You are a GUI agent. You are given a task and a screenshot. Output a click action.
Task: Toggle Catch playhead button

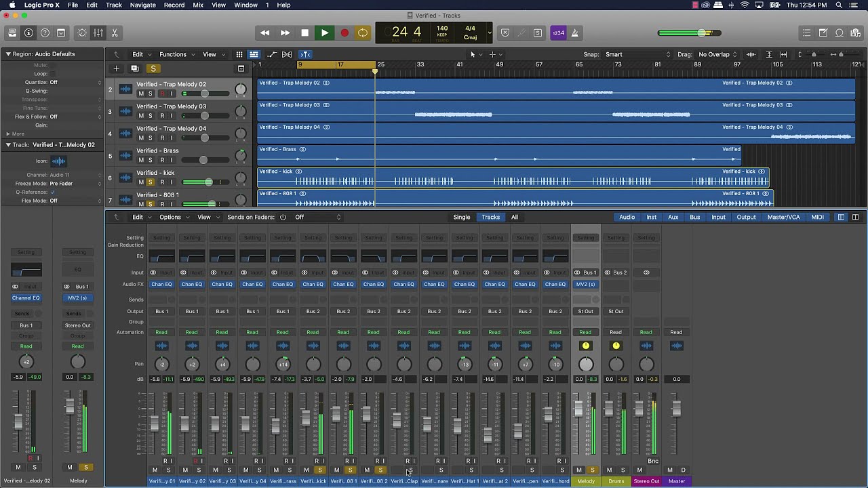click(305, 54)
